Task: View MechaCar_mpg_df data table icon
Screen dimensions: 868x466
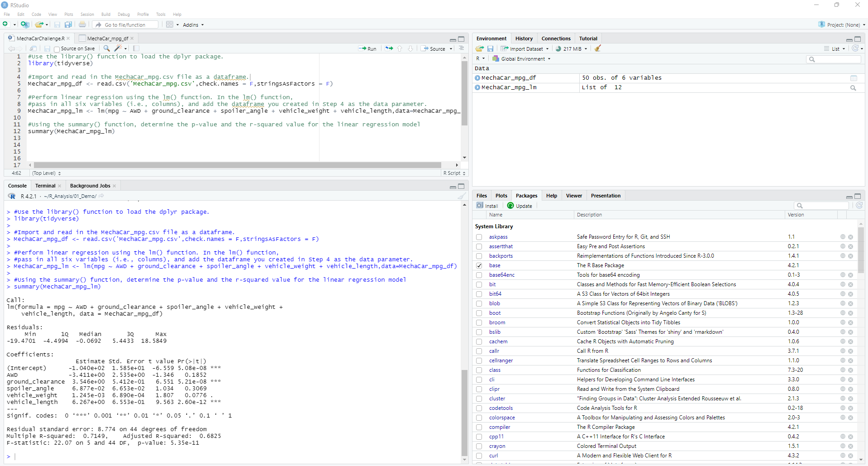Action: [854, 78]
